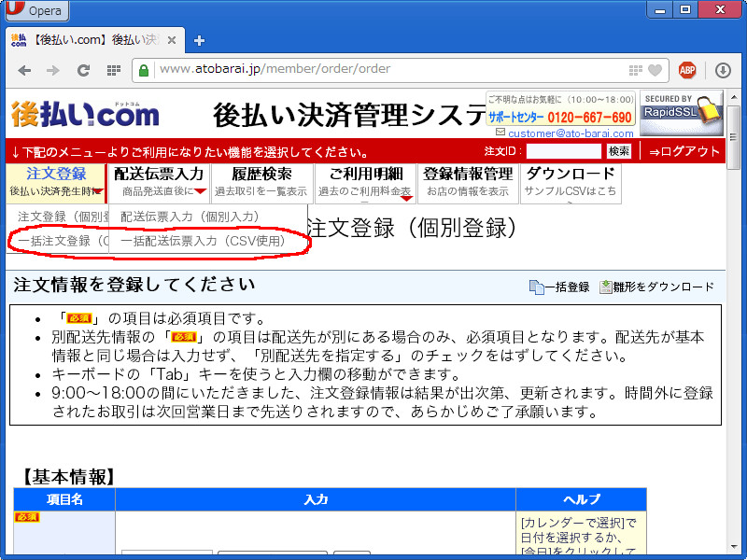The width and height of the screenshot is (747, 560).
Task: Open a new tab with plus button
Action: 199,40
